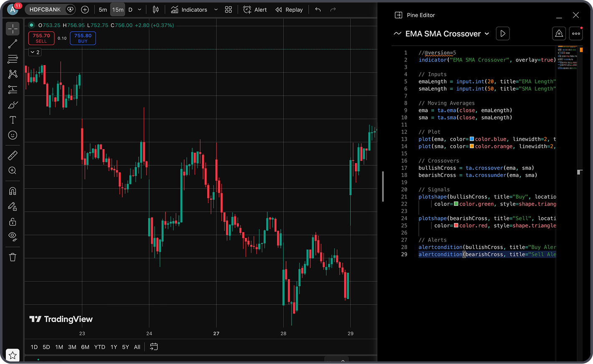Remove drawings with the trash icon

[13, 257]
